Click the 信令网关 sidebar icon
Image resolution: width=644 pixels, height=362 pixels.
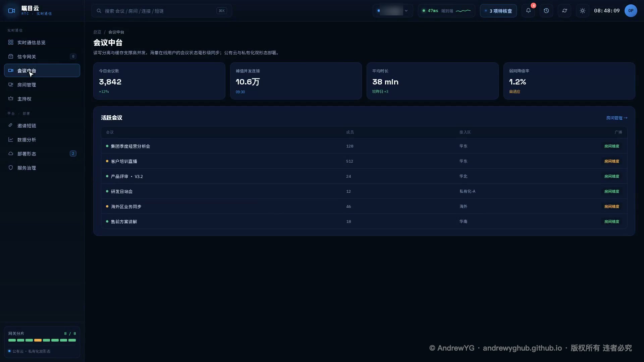pyautogui.click(x=11, y=56)
